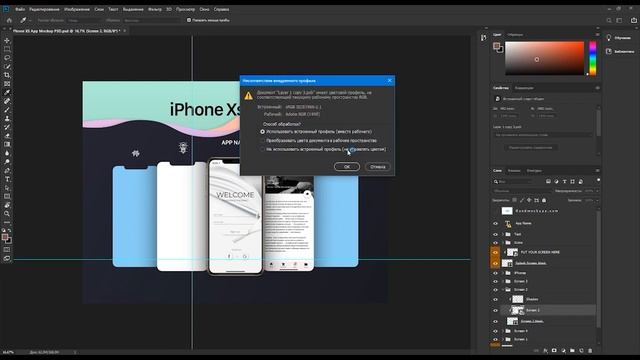The height and width of the screenshot is (360, 640).
Task: Hide the Shadow layer
Action: tap(496, 299)
